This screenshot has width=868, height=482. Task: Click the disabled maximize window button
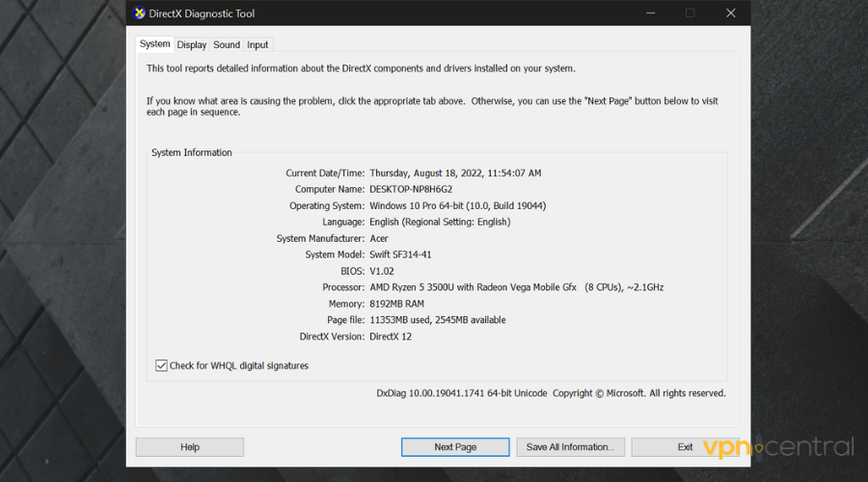[x=690, y=13]
